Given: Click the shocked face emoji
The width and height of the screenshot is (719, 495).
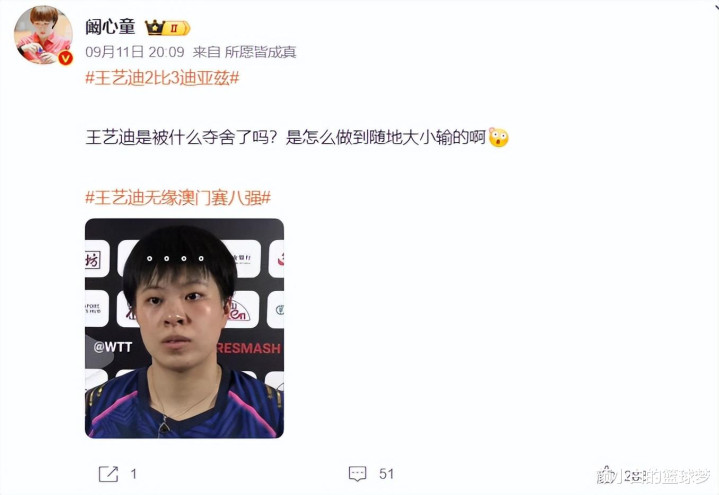Looking at the screenshot, I should (x=498, y=137).
